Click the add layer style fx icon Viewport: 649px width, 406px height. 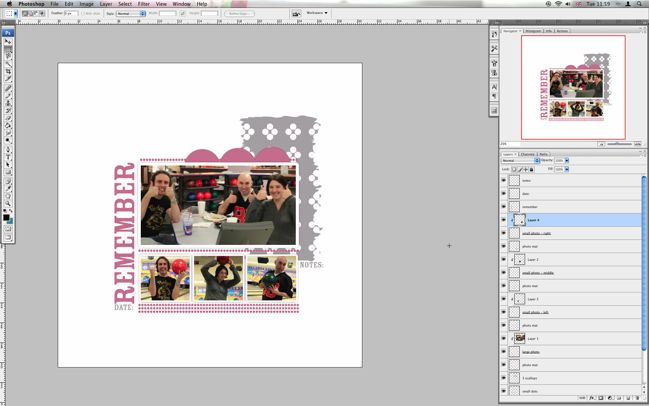pos(592,398)
